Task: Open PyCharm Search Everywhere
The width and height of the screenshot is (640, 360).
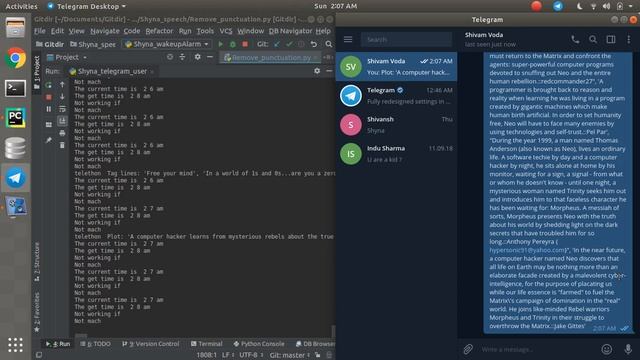Action: point(329,44)
